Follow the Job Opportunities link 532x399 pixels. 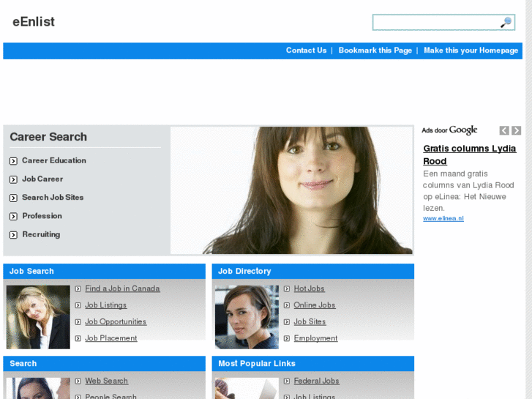tap(116, 321)
